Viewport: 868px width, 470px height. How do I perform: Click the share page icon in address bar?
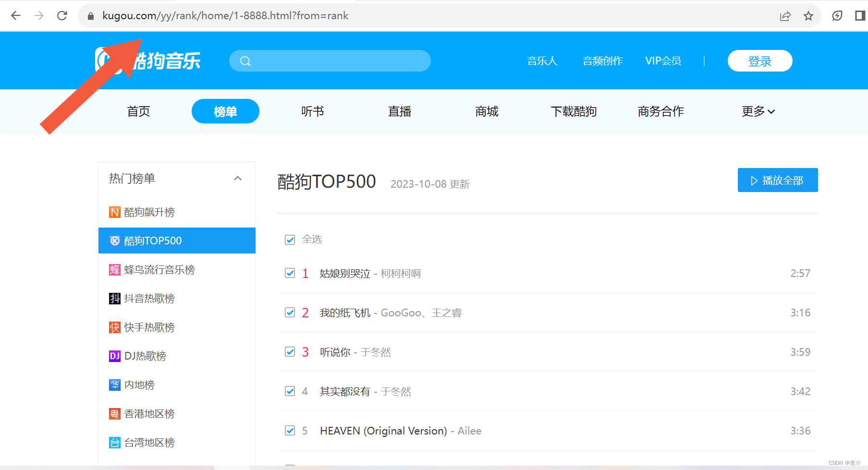click(x=785, y=16)
